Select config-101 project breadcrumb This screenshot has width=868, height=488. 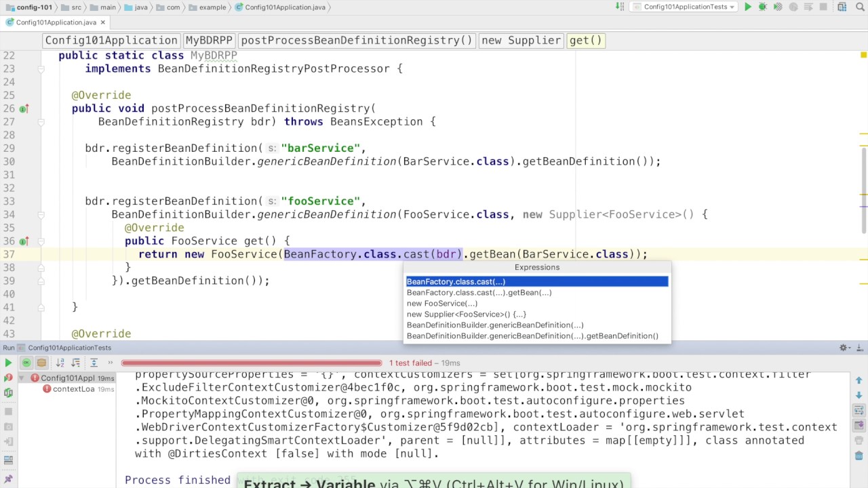coord(29,7)
